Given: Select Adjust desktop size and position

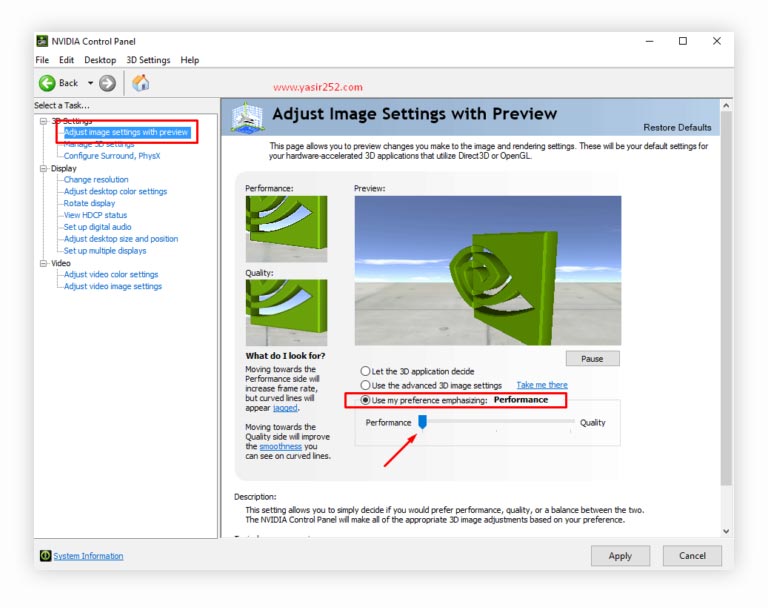Looking at the screenshot, I should [x=120, y=239].
